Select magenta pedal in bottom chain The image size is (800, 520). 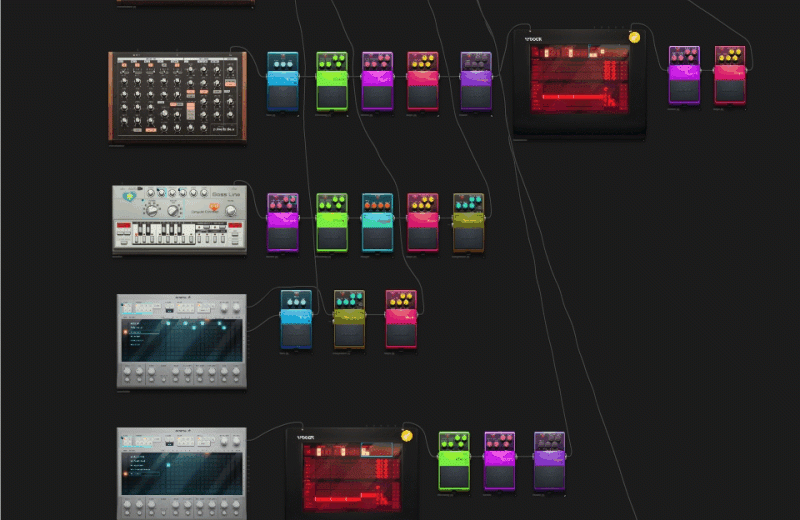(x=499, y=461)
